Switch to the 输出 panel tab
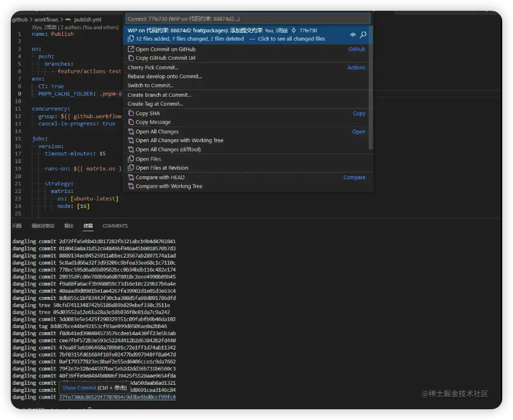513x420 pixels. [69, 226]
